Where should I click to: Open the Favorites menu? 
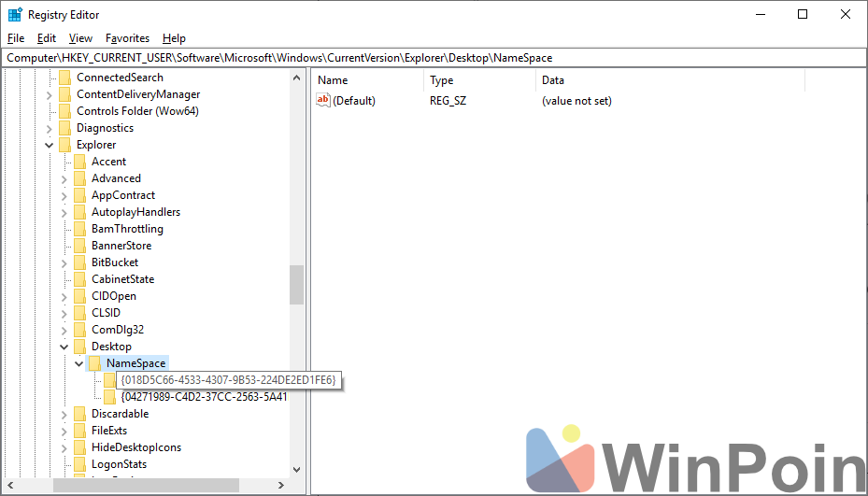point(127,38)
